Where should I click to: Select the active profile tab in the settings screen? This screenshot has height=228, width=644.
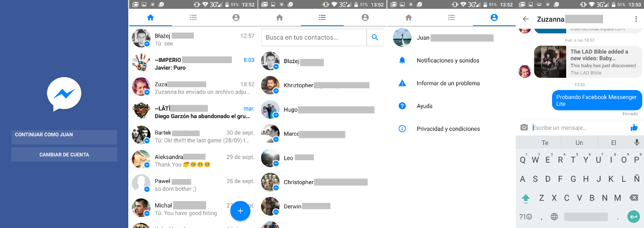(494, 18)
